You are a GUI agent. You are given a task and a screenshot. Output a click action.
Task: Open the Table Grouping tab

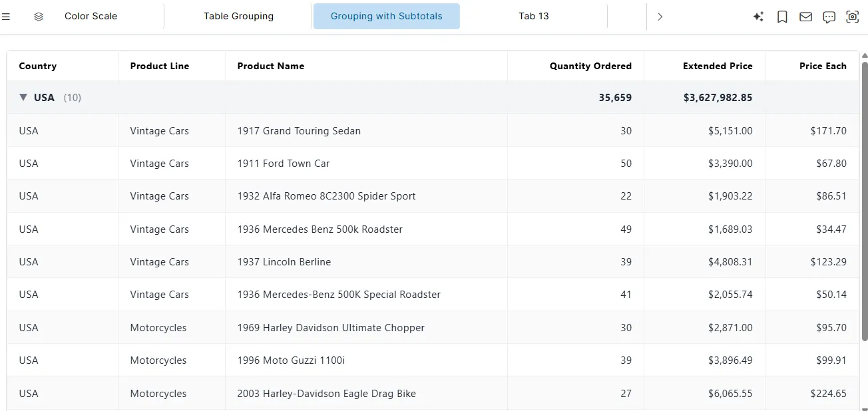pos(238,16)
